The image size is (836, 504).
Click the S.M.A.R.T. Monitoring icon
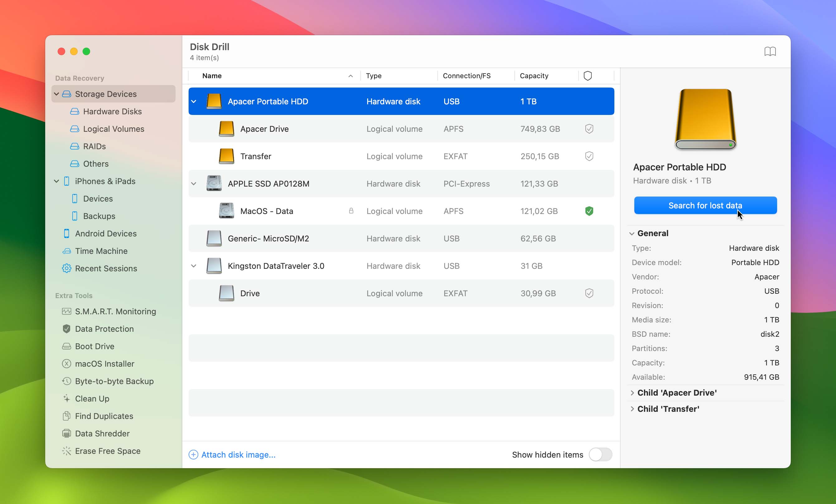[x=66, y=311]
